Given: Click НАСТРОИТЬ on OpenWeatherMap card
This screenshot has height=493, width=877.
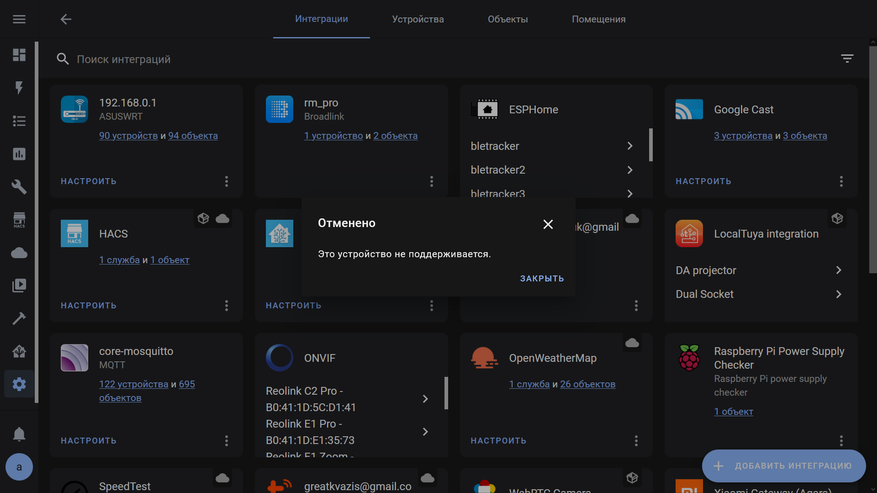Looking at the screenshot, I should coord(498,441).
